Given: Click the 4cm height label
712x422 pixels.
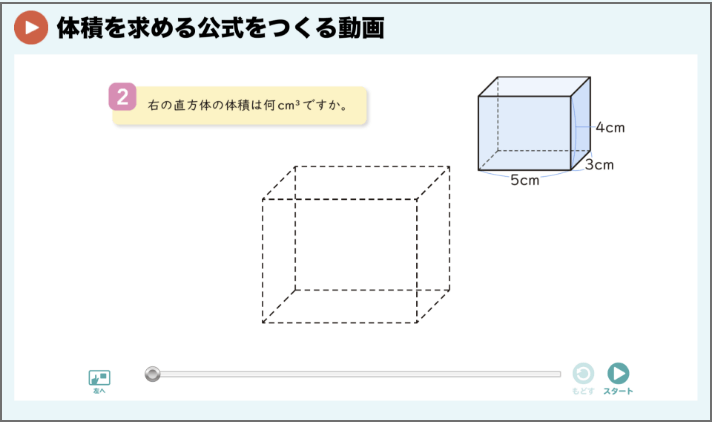Looking at the screenshot, I should [x=610, y=128].
